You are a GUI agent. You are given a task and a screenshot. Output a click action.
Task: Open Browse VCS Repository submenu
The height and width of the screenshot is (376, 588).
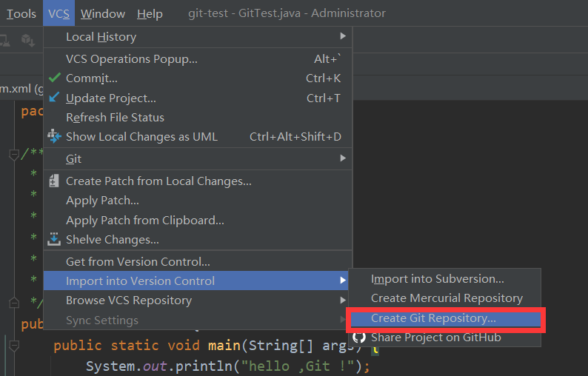(x=196, y=301)
